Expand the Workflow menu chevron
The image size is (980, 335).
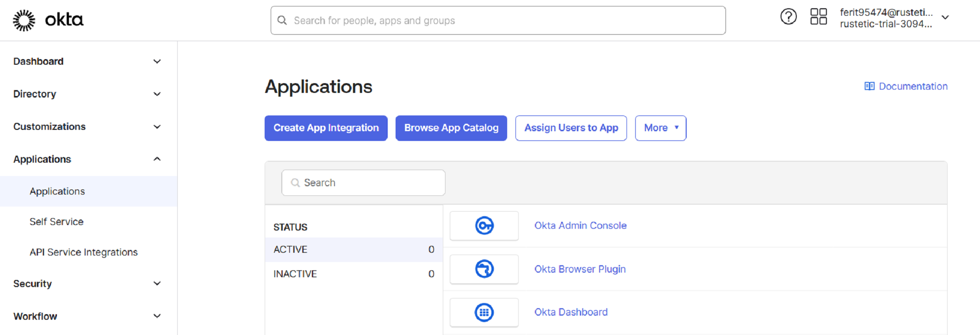157,316
